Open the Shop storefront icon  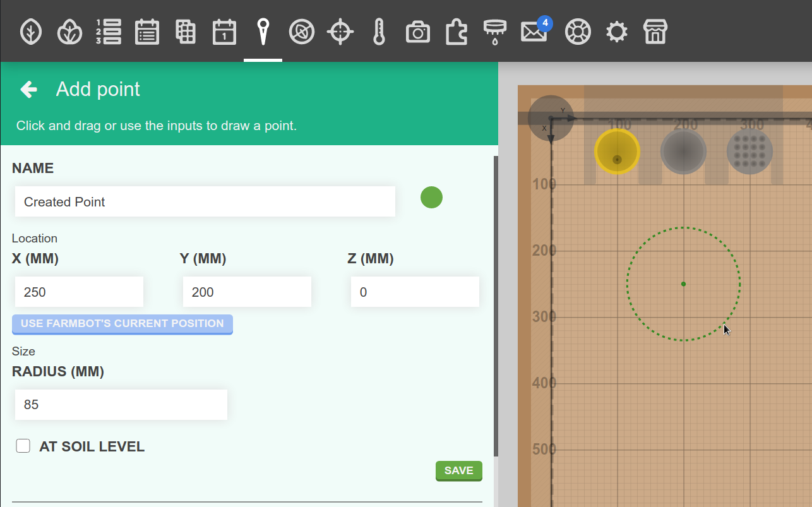pos(655,32)
